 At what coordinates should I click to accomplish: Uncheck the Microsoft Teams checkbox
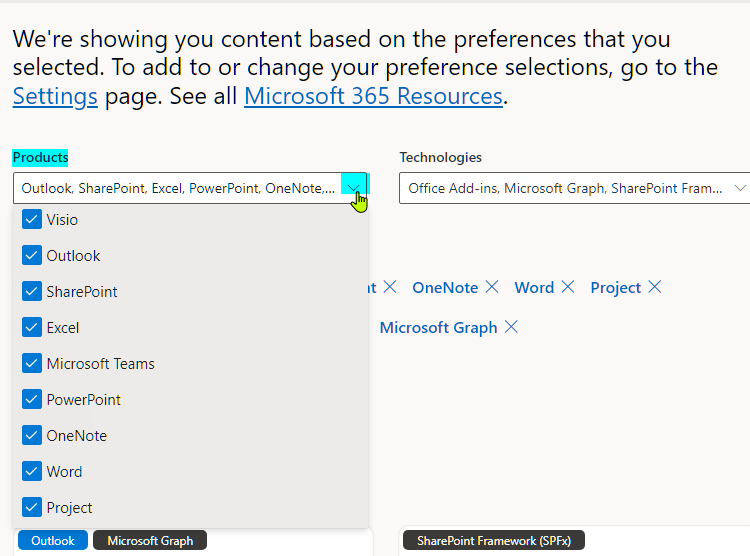(32, 364)
